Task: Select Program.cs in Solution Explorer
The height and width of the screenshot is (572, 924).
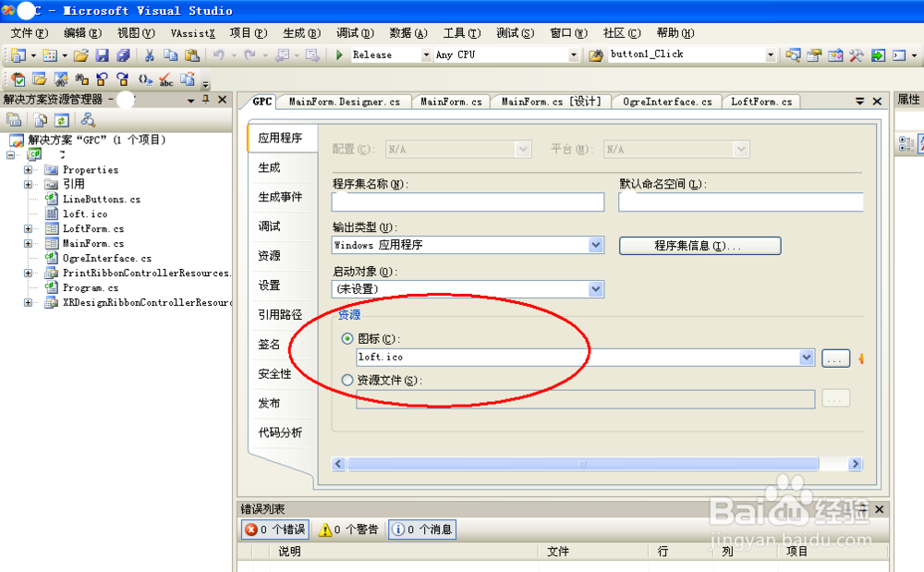Action: (x=91, y=287)
